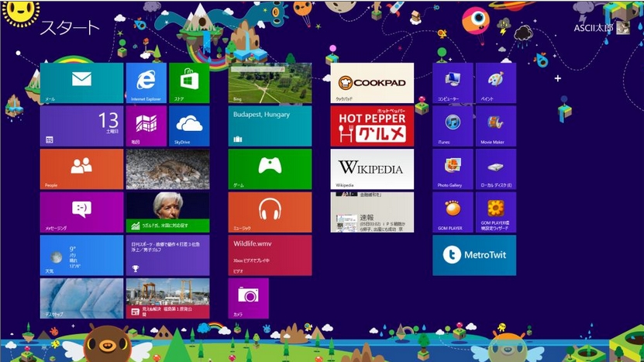
Task: Open the MetroTwit tile
Action: (x=474, y=255)
